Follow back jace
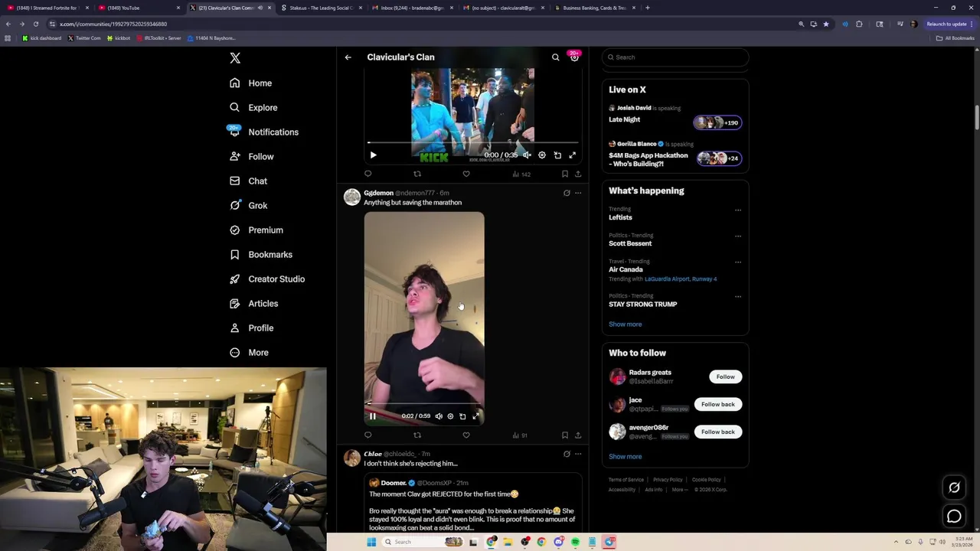Viewport: 980px width, 551px height. [718, 404]
